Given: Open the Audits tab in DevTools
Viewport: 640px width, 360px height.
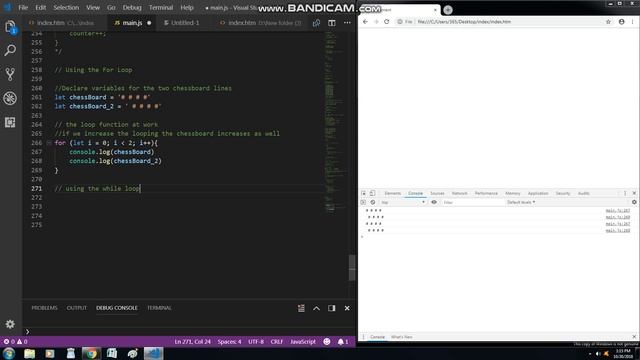Looking at the screenshot, I should (584, 193).
